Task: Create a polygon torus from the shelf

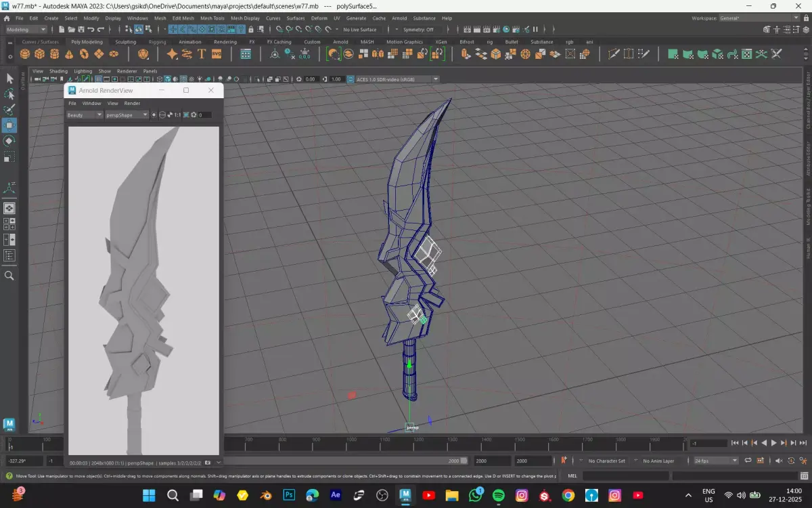Action: click(84, 54)
